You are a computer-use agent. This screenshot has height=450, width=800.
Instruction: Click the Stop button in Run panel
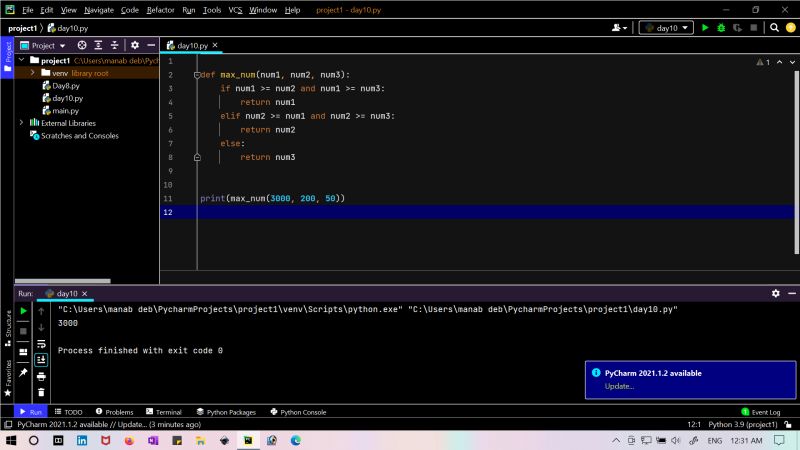tap(23, 331)
